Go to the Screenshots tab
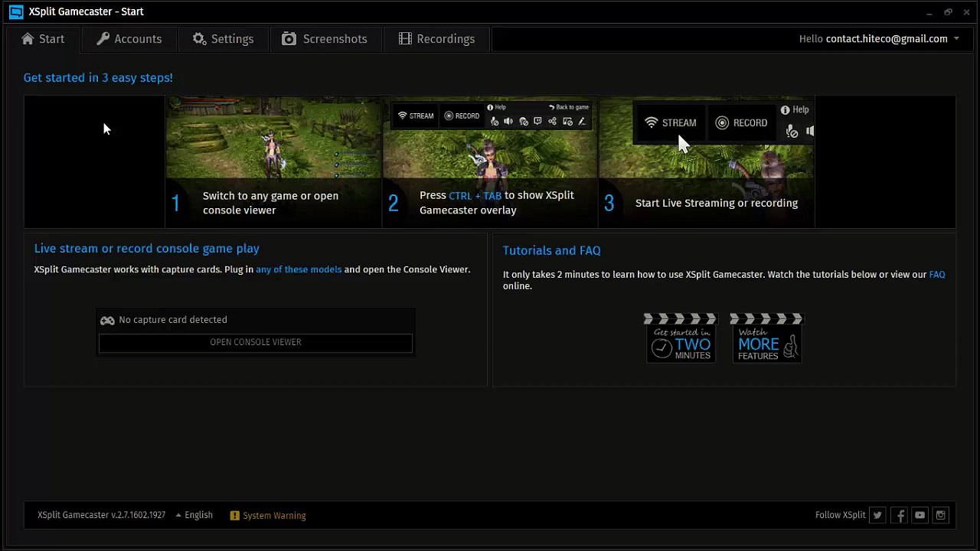This screenshot has width=980, height=551. click(325, 39)
